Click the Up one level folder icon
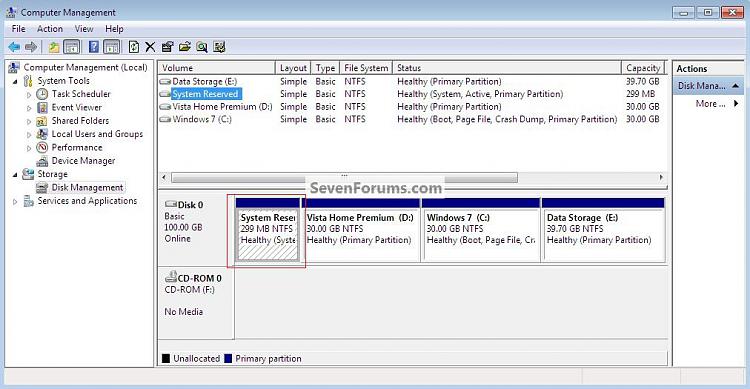Viewport: 750px width, 389px height. pos(54,47)
